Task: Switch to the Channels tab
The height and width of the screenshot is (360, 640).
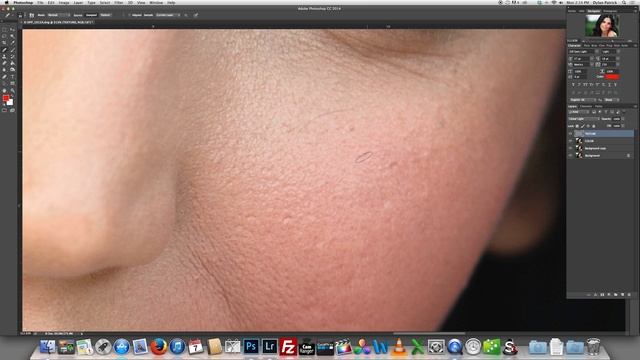Action: coord(586,107)
